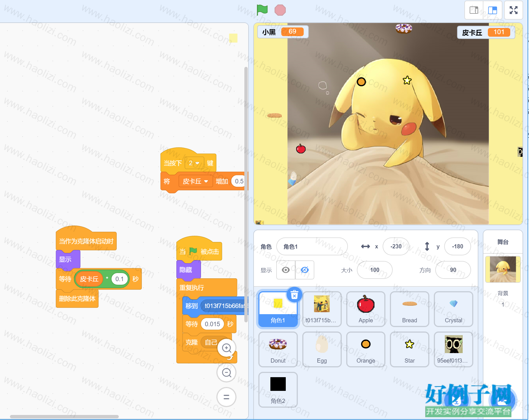Edit the sprite size field 100
This screenshot has width=529, height=420.
tap(375, 270)
